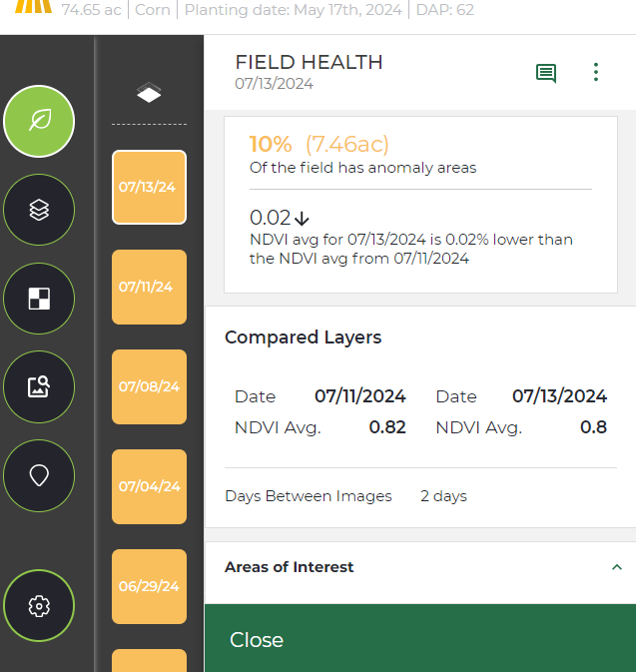Choose the 07/08/24 imagery date
The image size is (636, 672).
pyautogui.click(x=149, y=386)
